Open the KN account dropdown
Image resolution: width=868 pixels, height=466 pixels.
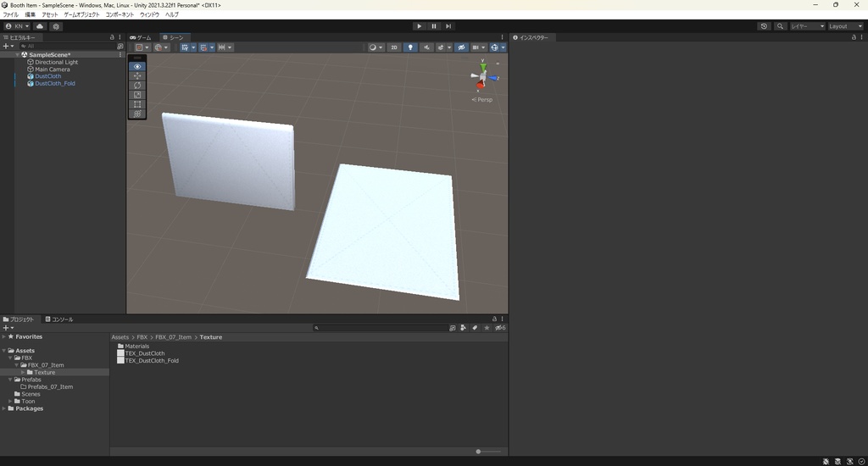pos(17,26)
